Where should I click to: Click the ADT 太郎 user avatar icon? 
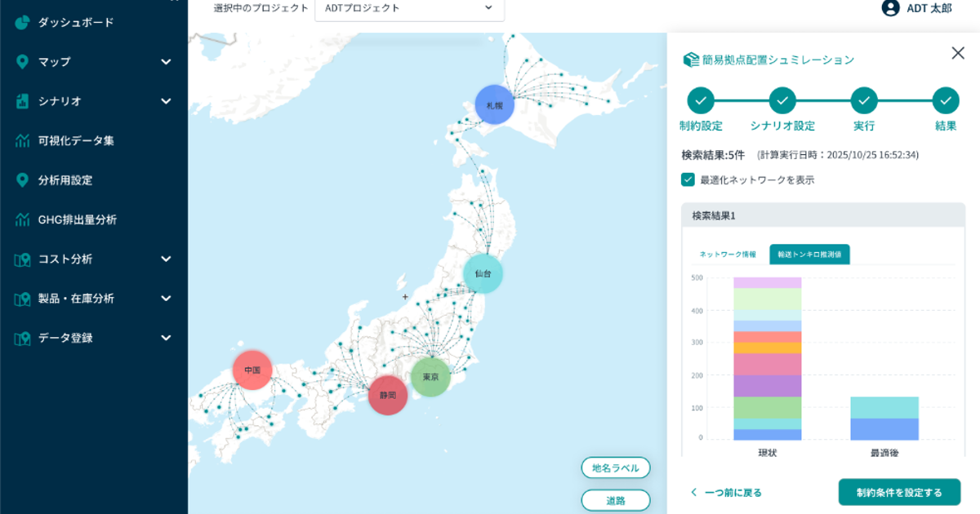tap(890, 8)
